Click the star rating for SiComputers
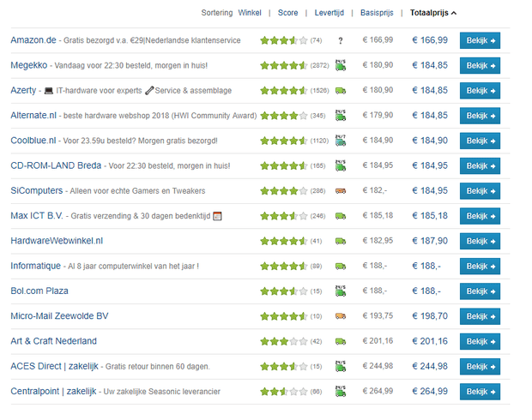The height and width of the screenshot is (420, 532). (284, 191)
